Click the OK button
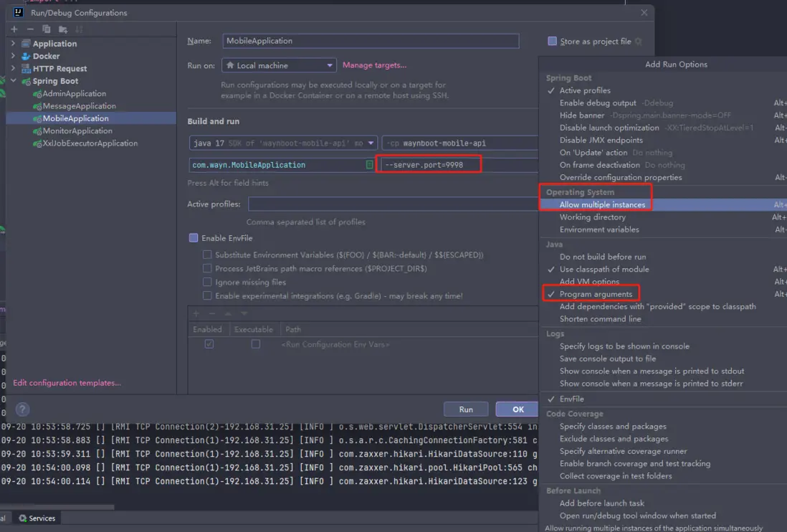787x532 pixels. (517, 409)
